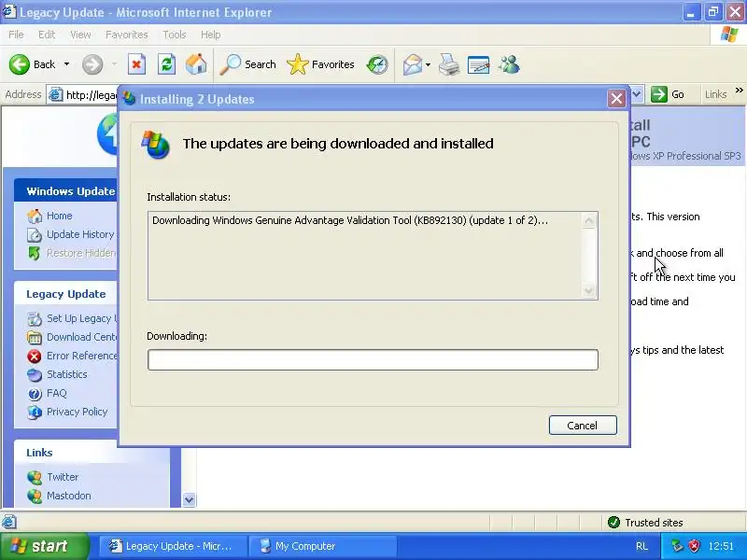
Task: Expand the Links toolbar chevron
Action: coord(739,90)
